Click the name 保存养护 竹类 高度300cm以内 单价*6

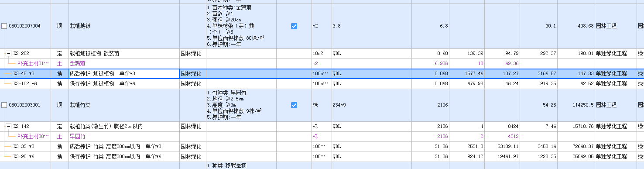[x=116, y=156]
